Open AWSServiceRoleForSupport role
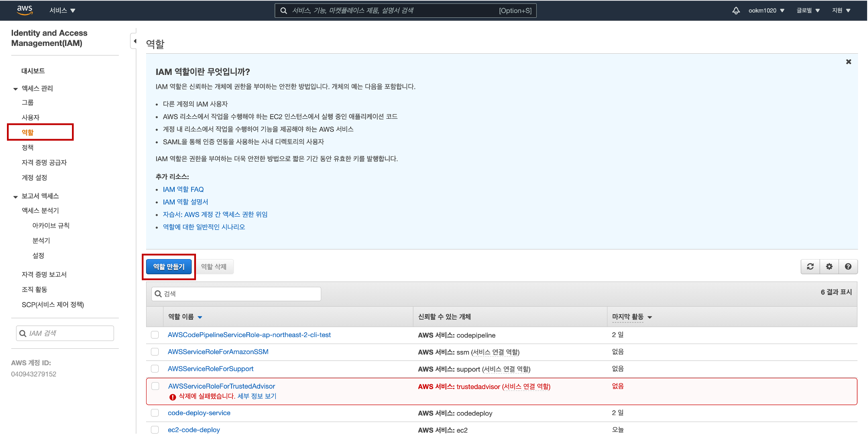The image size is (868, 435). tap(211, 369)
